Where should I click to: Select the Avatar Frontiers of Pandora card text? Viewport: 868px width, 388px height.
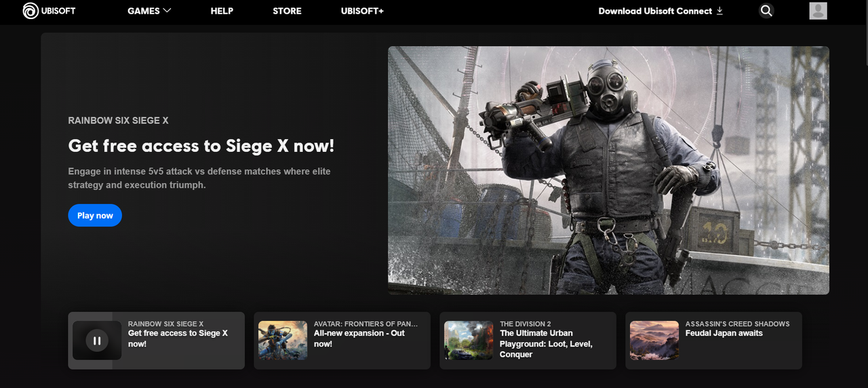(366, 334)
